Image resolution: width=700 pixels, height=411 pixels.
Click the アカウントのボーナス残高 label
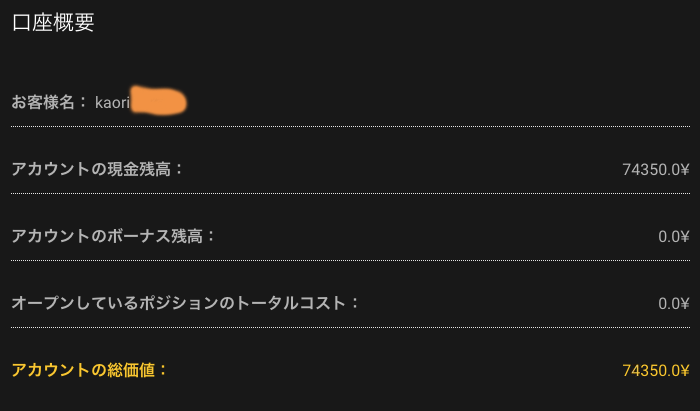(x=113, y=236)
